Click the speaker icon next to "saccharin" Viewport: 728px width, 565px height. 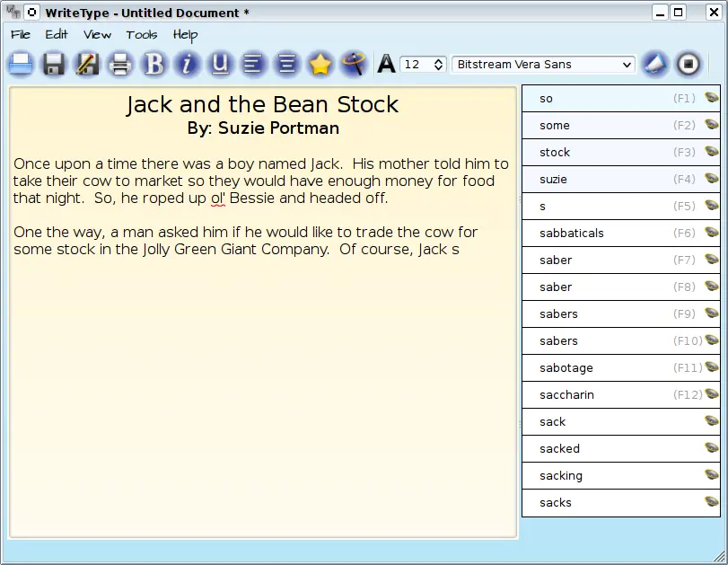711,394
